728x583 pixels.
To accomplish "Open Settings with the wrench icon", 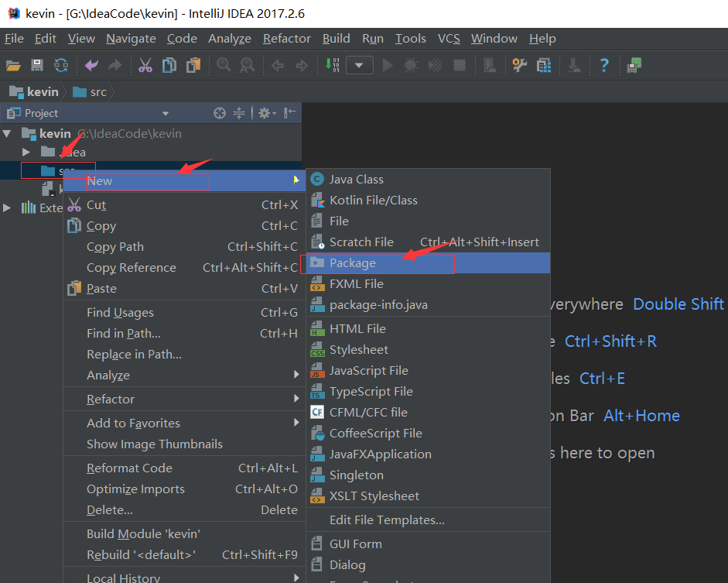I will point(520,66).
